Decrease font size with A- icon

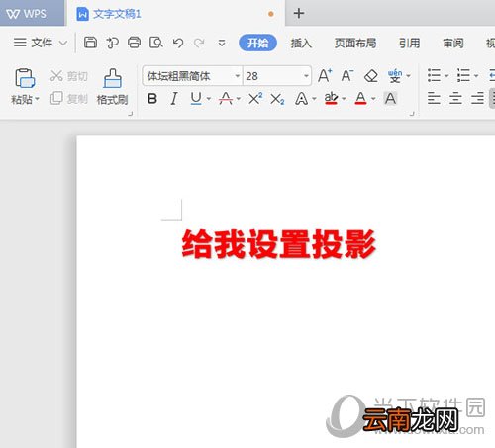click(x=347, y=76)
